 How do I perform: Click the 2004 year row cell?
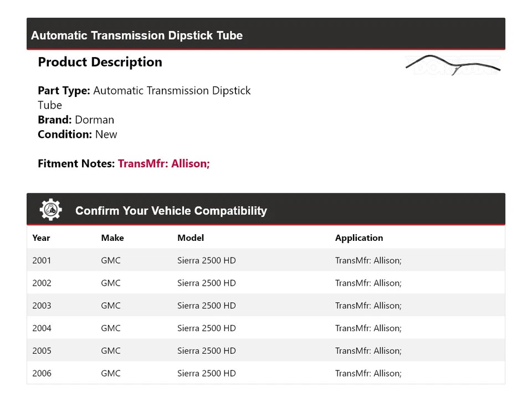click(x=42, y=328)
